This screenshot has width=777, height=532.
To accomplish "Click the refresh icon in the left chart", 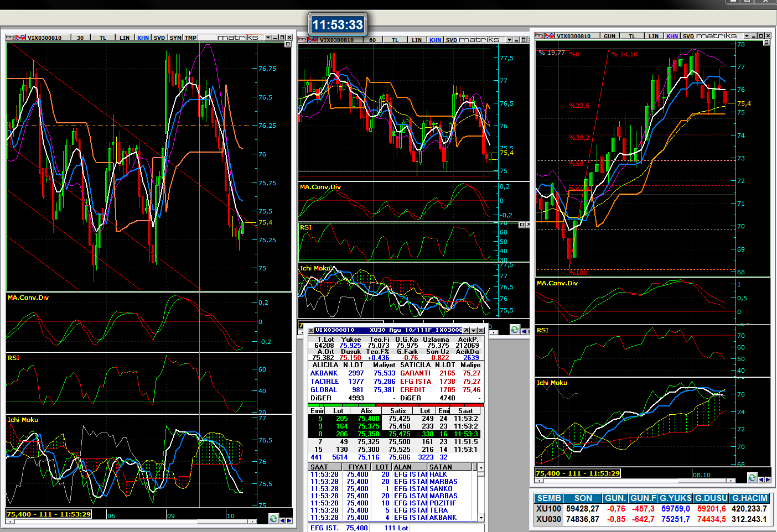I will (x=273, y=519).
